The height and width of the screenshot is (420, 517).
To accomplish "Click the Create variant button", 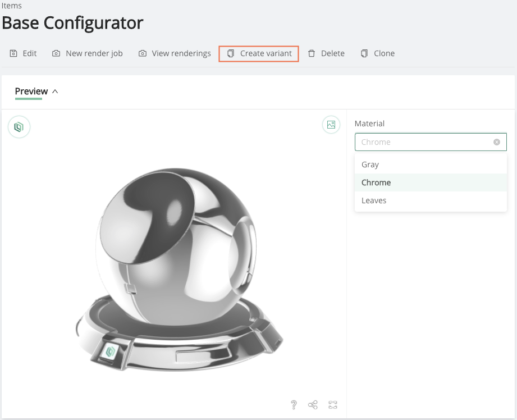I will pos(259,53).
